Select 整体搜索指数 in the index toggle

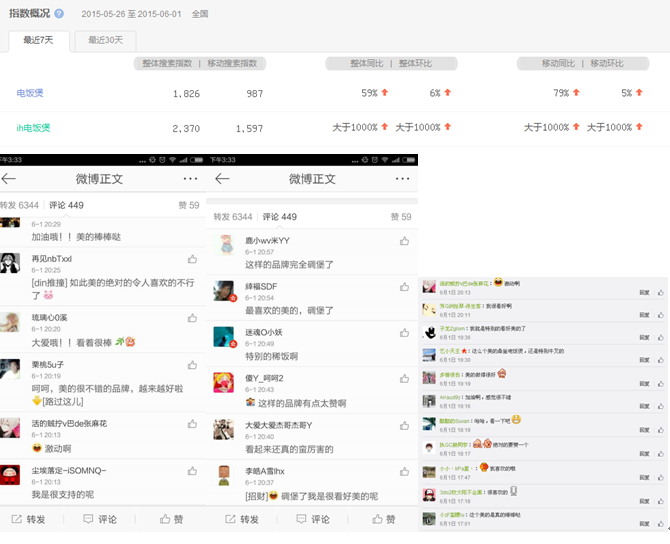pyautogui.click(x=167, y=64)
